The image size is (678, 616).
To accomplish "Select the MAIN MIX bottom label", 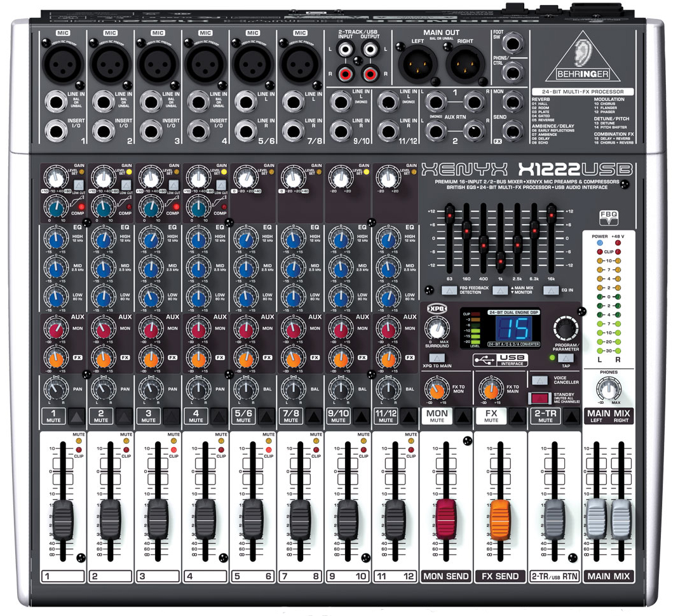I will coord(608,576).
